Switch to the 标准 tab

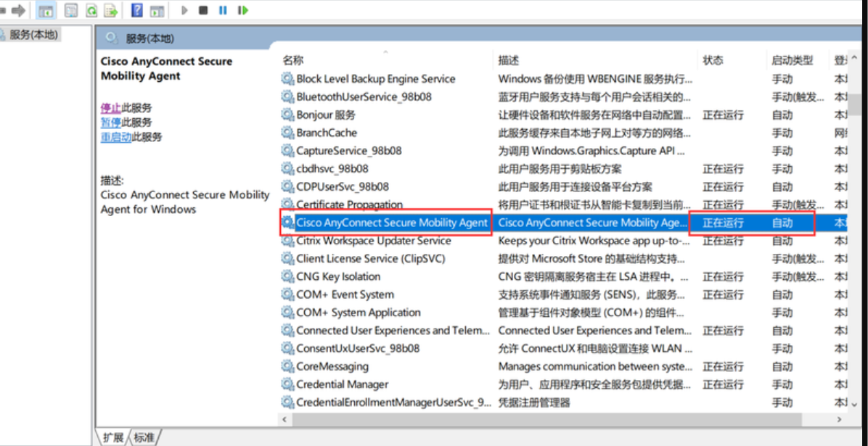click(x=144, y=437)
